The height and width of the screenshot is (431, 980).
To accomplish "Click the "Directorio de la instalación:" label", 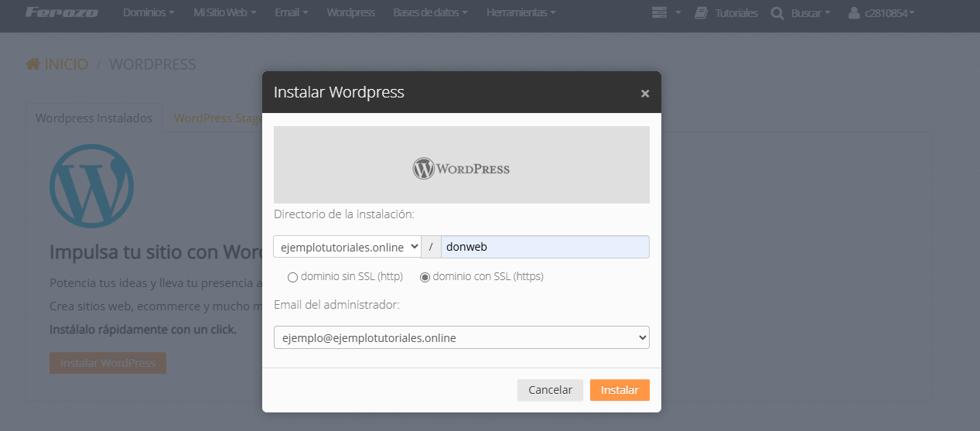I will click(344, 214).
